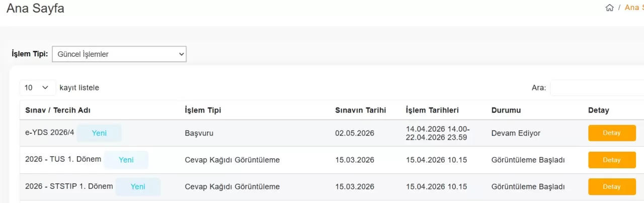Sort by the İşlem Tipi column header
Screen dimensions: 644x203
(x=203, y=110)
